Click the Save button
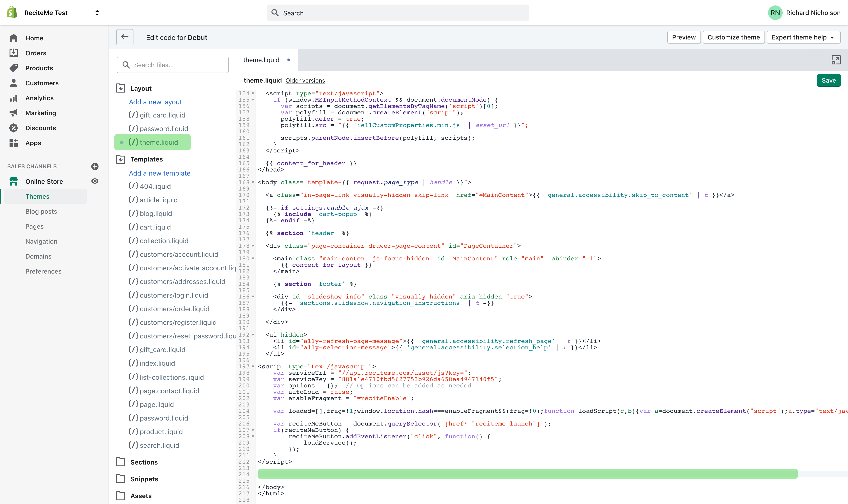This screenshot has height=504, width=848. coord(829,81)
